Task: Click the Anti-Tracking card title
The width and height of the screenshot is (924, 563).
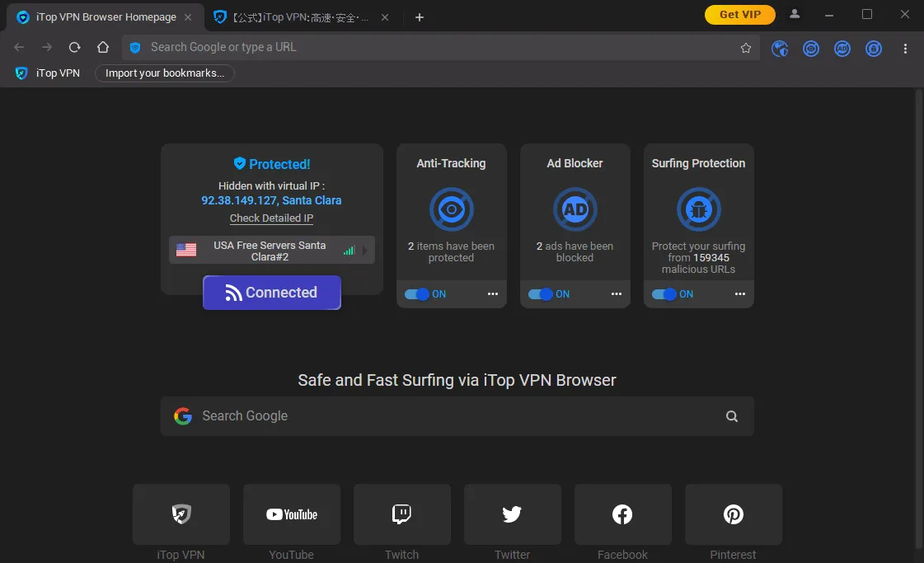Action: tap(452, 163)
